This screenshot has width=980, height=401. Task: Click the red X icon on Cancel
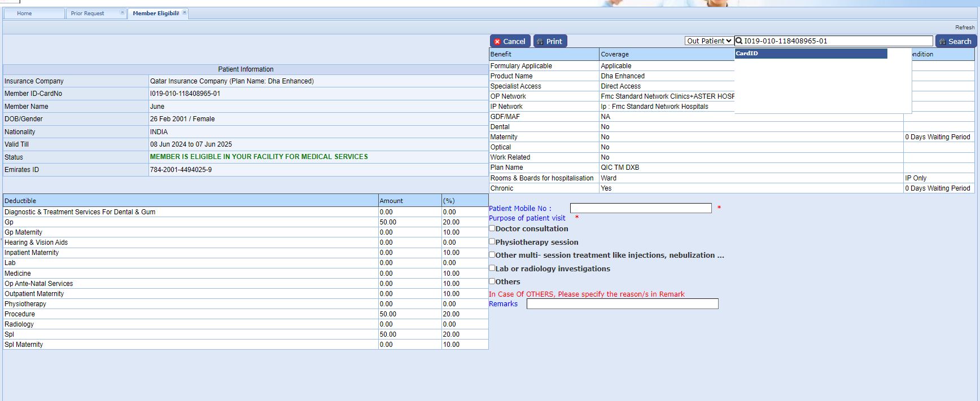click(497, 42)
